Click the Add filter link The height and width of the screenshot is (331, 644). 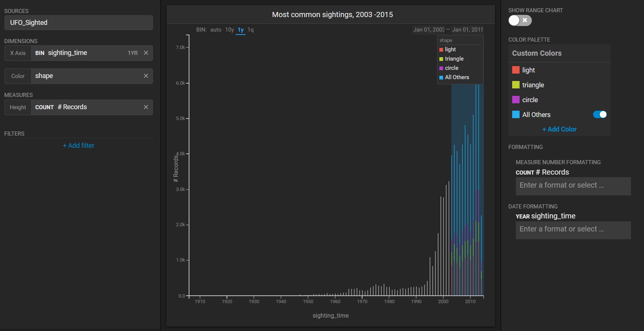pos(78,146)
